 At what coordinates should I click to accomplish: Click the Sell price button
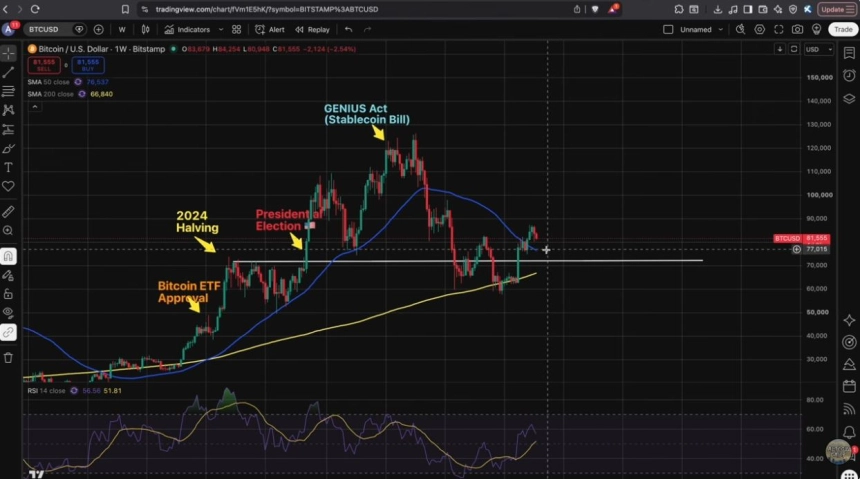pyautogui.click(x=44, y=65)
